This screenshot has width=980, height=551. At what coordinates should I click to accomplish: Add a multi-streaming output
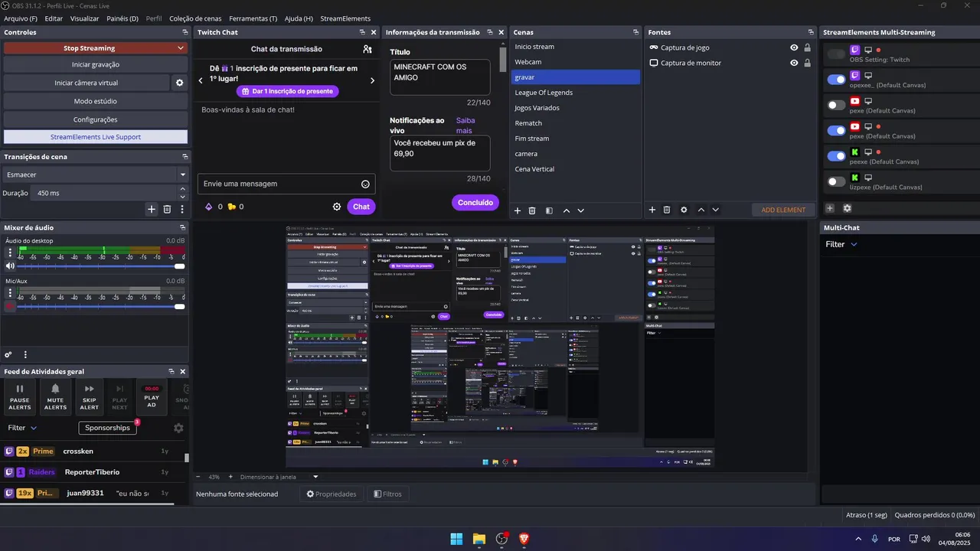830,208
